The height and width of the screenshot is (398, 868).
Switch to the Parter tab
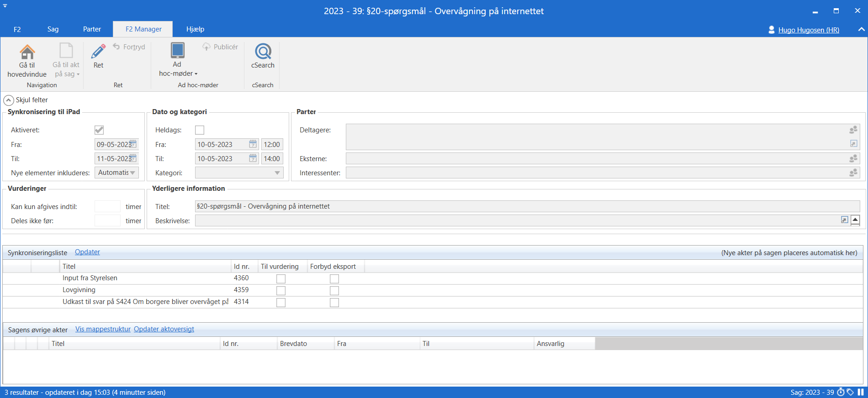click(92, 29)
